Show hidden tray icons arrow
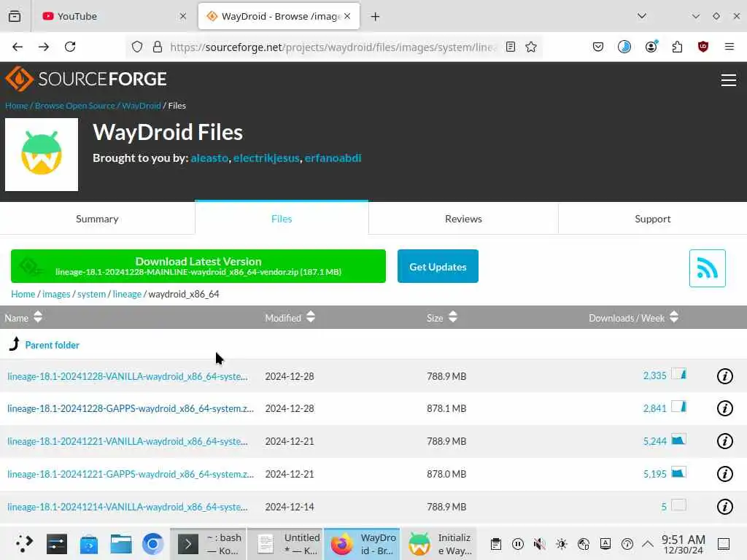This screenshot has width=747, height=560. [648, 544]
